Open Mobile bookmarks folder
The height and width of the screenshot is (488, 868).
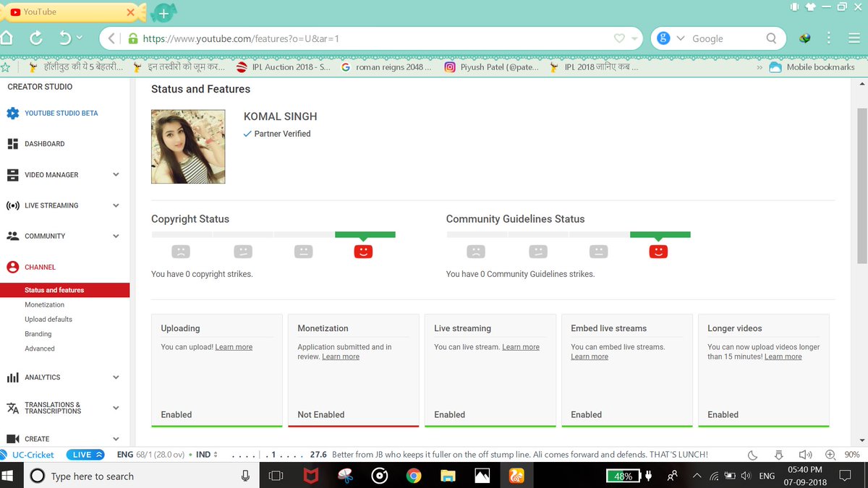[812, 67]
